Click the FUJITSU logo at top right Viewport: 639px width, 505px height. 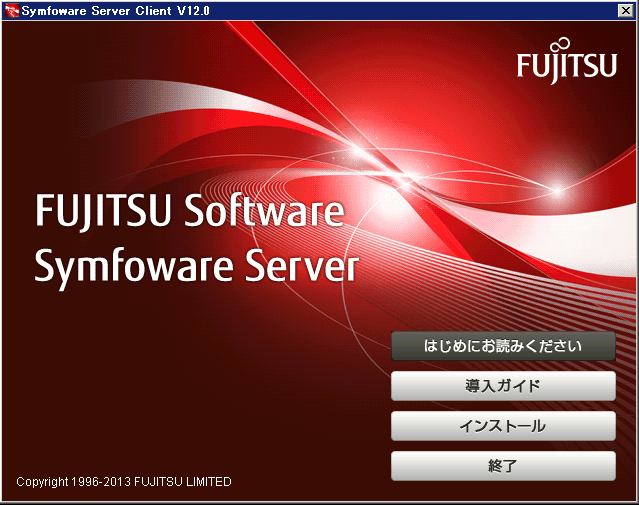566,61
